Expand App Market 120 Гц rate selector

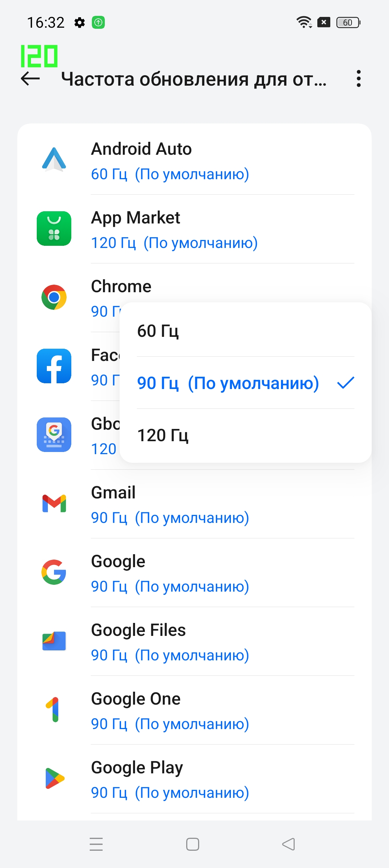[174, 243]
